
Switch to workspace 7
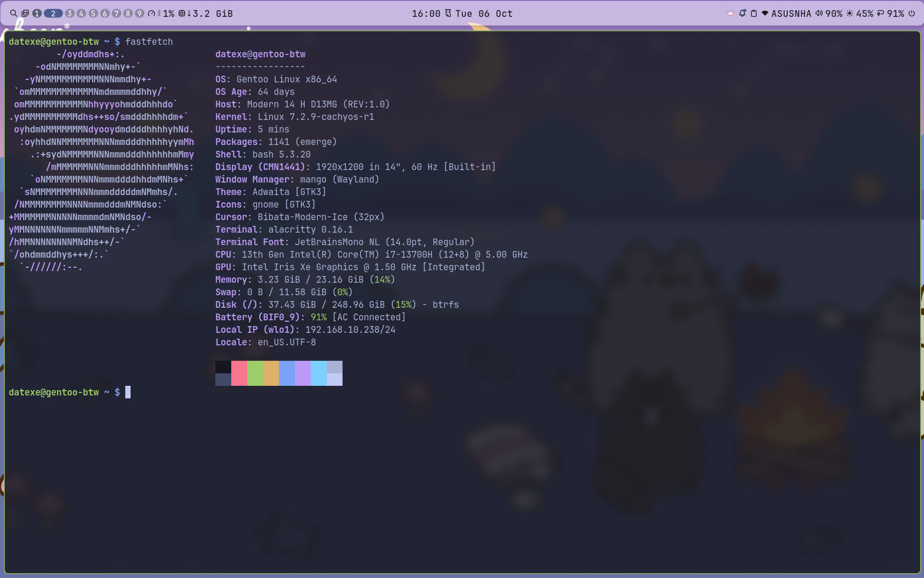[x=117, y=13]
